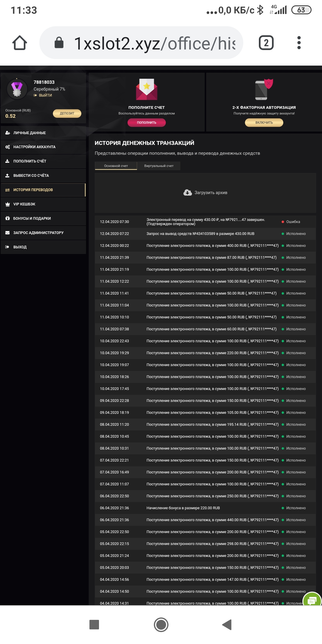This screenshot has width=322, height=644.
Task: Click ВЫХОД in the sidebar
Action: click(43, 247)
